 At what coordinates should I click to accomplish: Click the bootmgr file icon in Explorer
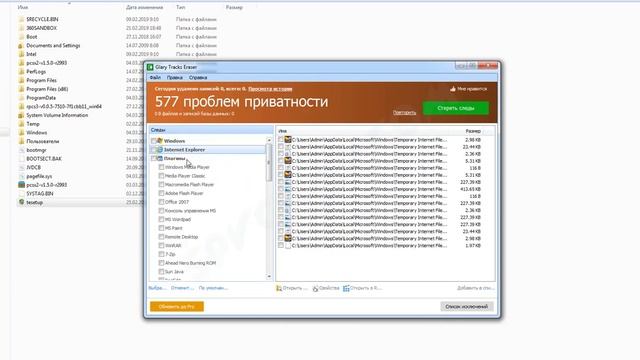[x=21, y=150]
